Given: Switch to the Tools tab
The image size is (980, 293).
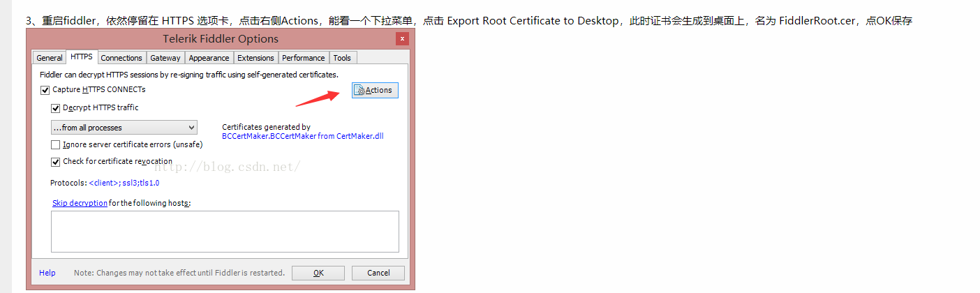Looking at the screenshot, I should pos(342,58).
